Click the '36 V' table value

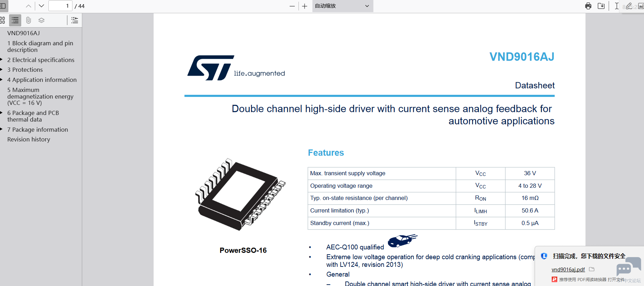pos(530,173)
